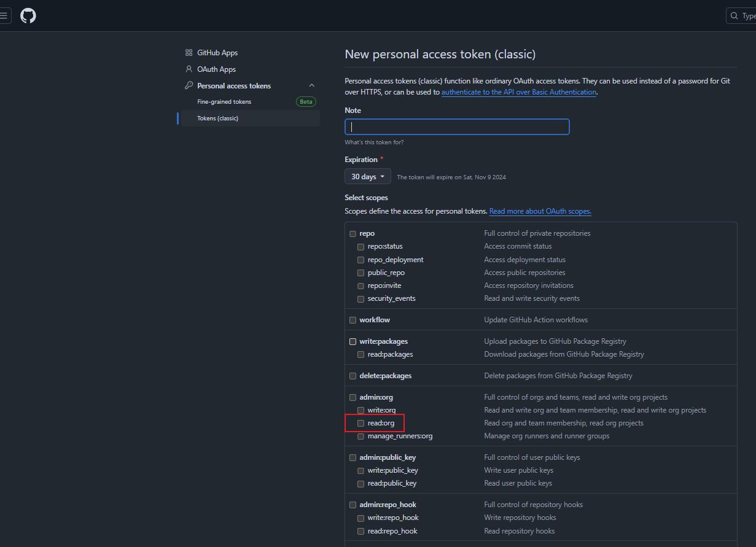Click the search box at top right
756x547 pixels.
[x=741, y=16]
